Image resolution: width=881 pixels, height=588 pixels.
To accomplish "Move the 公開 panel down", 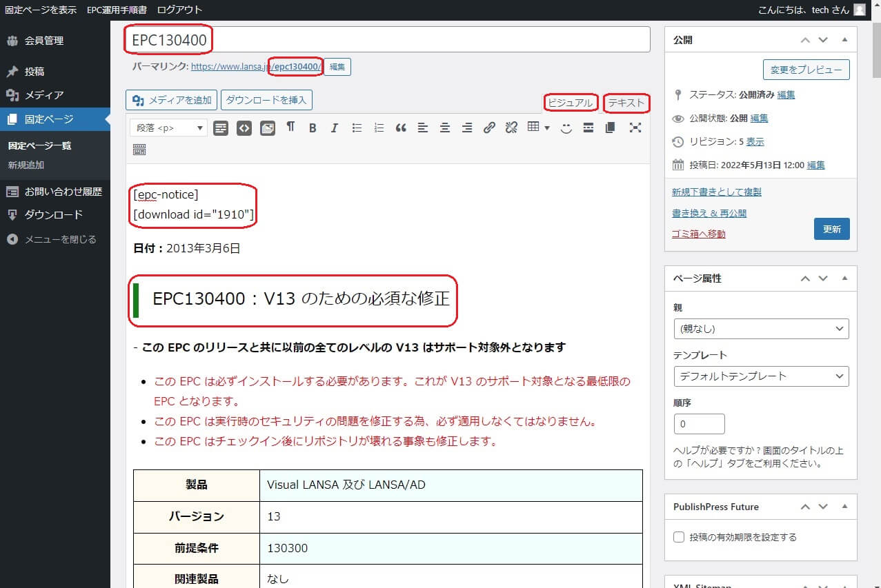I will pos(823,40).
